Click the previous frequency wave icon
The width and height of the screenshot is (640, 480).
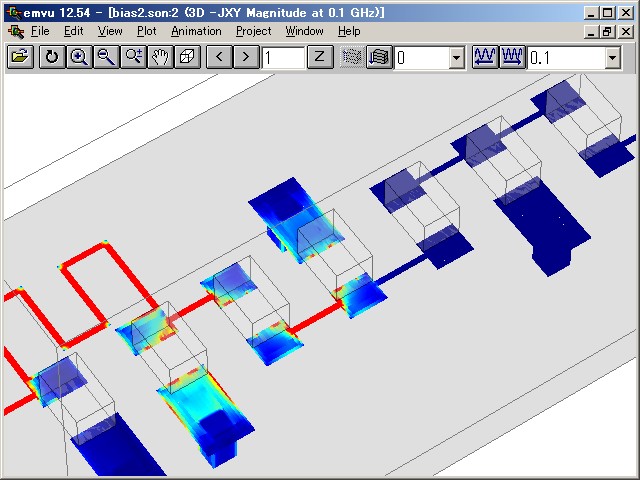click(x=485, y=57)
